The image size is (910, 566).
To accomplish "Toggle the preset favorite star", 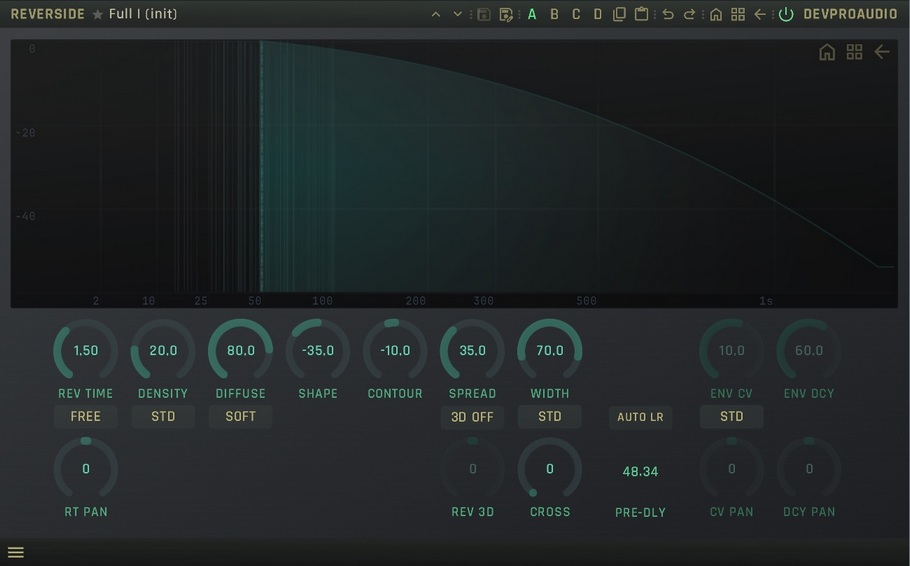I will click(x=98, y=14).
